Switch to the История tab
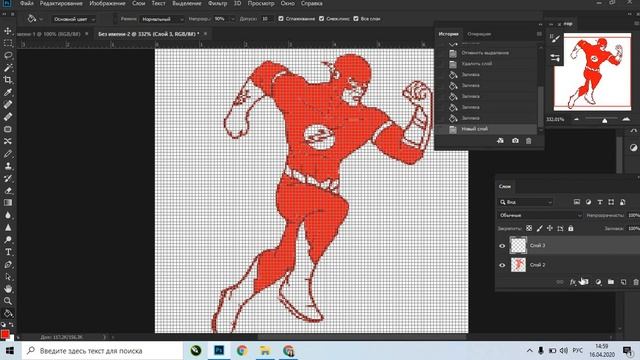Screen dimensions: 640x360 coord(448,34)
